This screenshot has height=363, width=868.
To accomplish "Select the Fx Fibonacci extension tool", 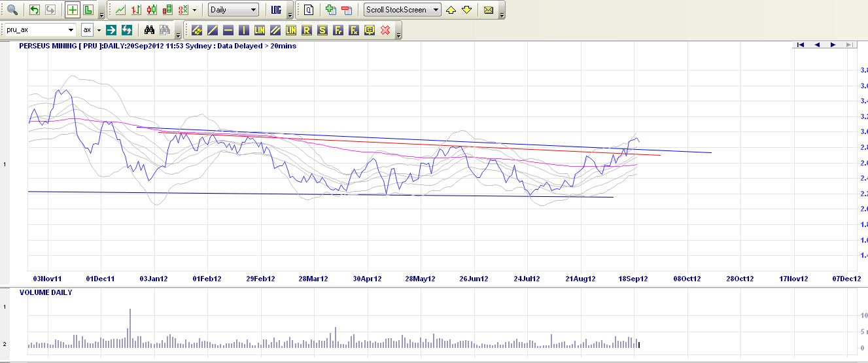I will 354,30.
